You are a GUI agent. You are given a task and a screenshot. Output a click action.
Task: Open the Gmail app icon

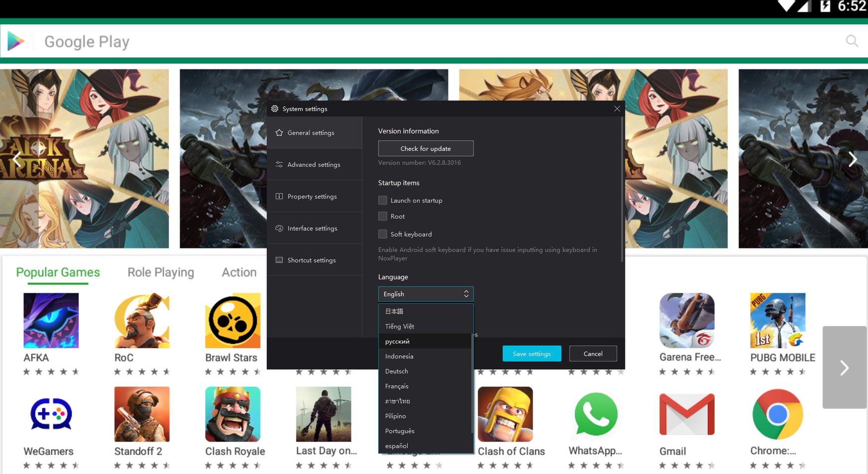point(687,414)
